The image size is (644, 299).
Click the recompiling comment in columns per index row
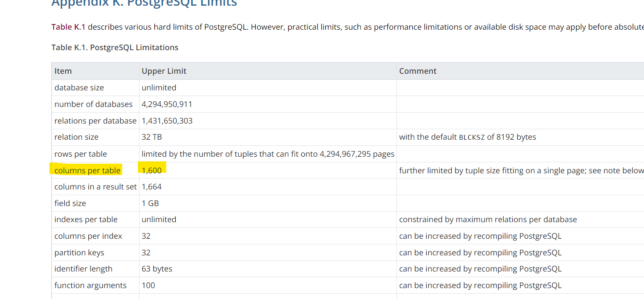point(480,236)
